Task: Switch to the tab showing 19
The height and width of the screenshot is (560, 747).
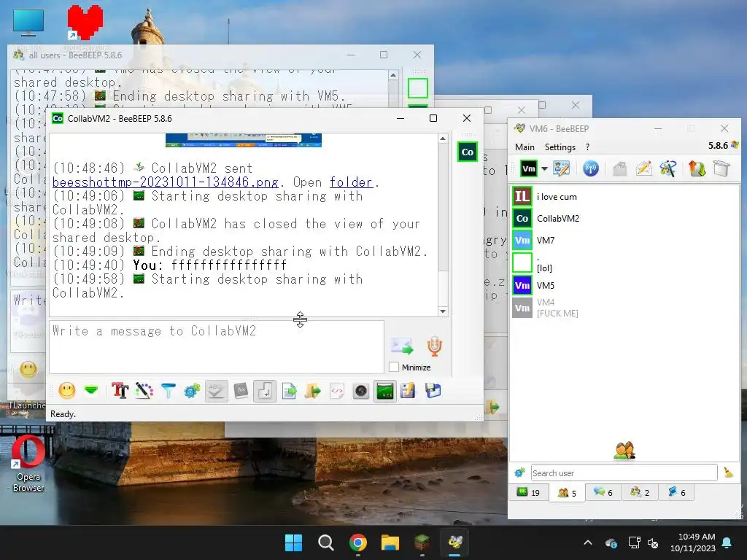Action: pos(528,492)
